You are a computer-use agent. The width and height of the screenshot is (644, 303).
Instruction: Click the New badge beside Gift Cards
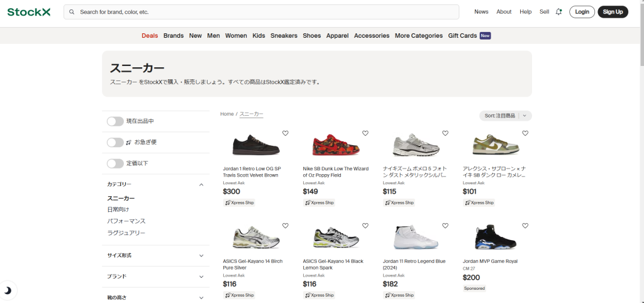(x=486, y=36)
